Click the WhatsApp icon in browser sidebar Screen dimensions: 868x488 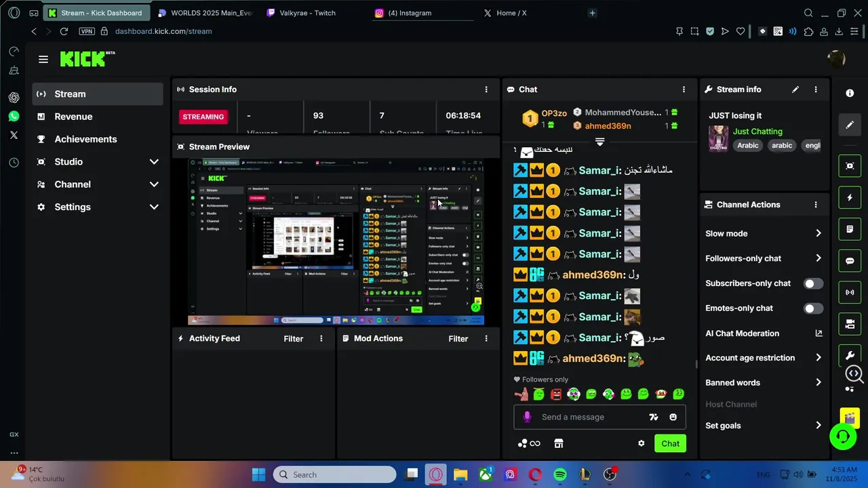pos(14,117)
